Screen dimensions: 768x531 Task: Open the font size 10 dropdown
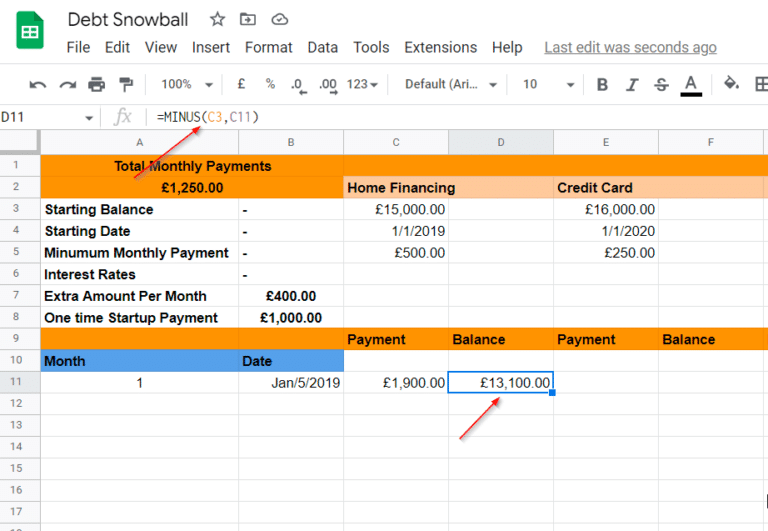548,84
